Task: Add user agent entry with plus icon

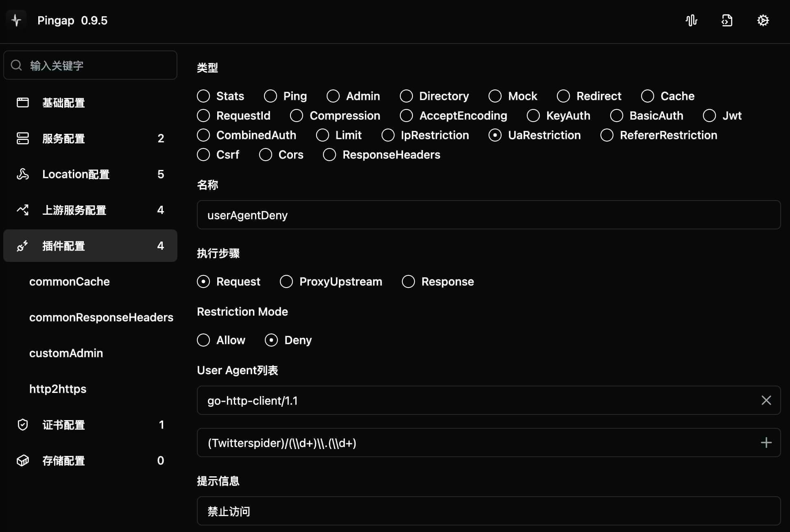Action: point(766,443)
